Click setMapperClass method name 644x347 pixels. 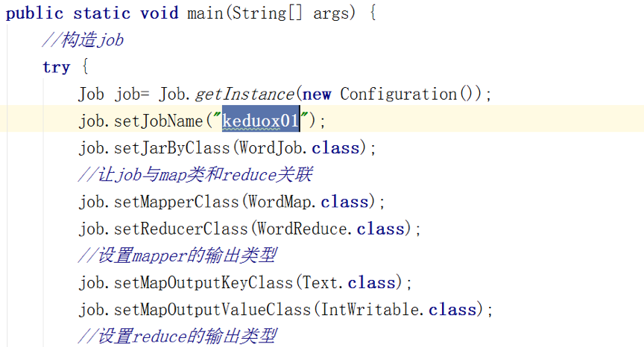[x=176, y=202]
